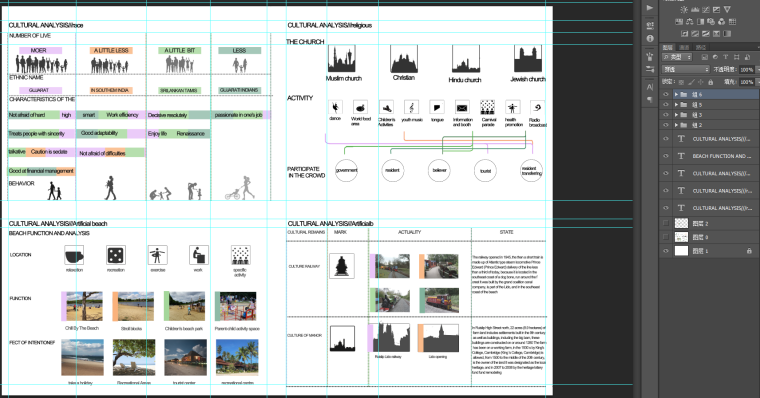
Task: Open the Character panel icon
Action: pyautogui.click(x=650, y=87)
